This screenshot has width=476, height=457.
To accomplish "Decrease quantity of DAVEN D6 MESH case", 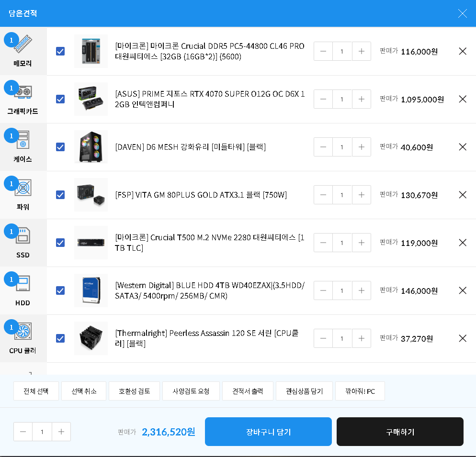I will tap(323, 147).
